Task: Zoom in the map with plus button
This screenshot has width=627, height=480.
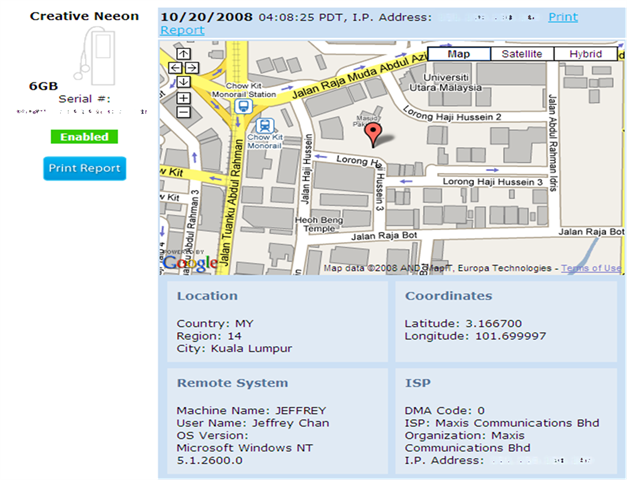Action: (x=184, y=98)
